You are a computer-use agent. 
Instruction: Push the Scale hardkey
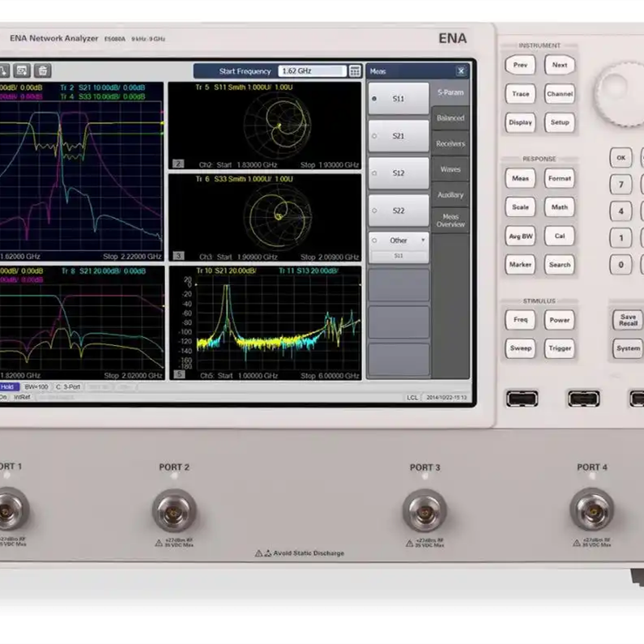click(520, 207)
